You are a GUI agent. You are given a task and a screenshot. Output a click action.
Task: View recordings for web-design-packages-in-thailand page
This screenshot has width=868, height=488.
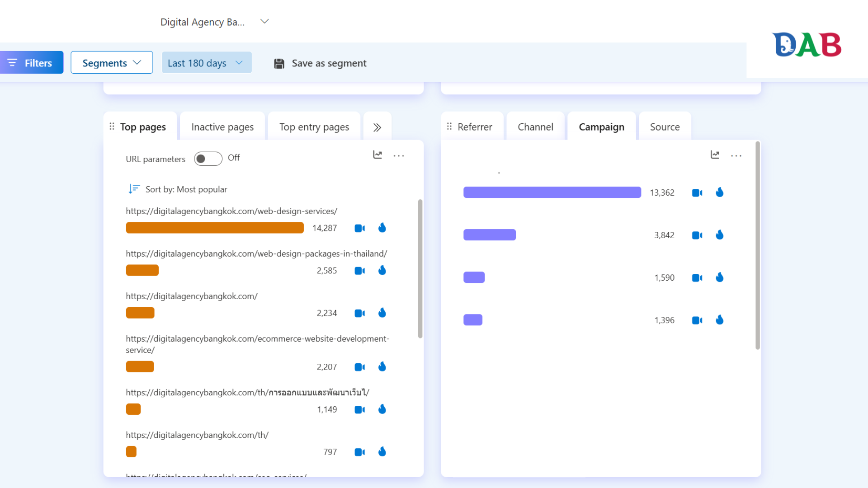360,271
